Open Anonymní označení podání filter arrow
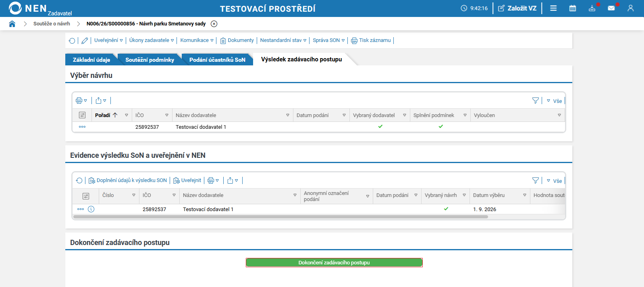Screen dimensions: 644x287 (368, 196)
